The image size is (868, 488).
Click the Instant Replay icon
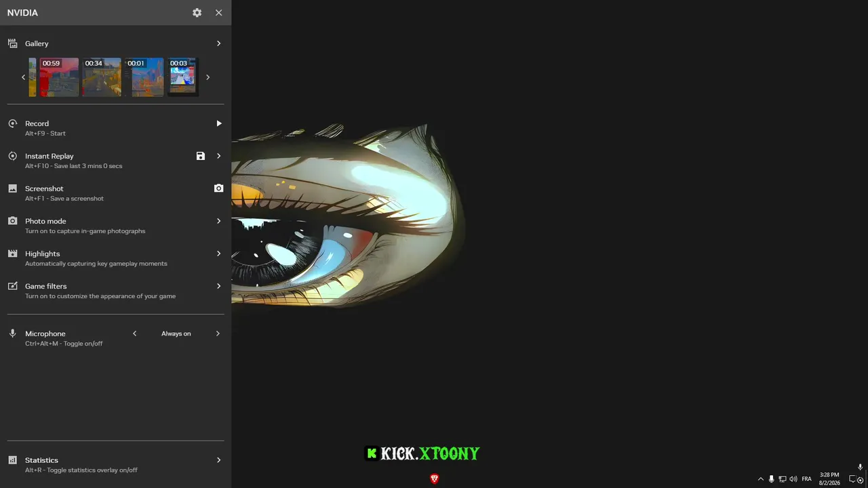[x=12, y=156]
